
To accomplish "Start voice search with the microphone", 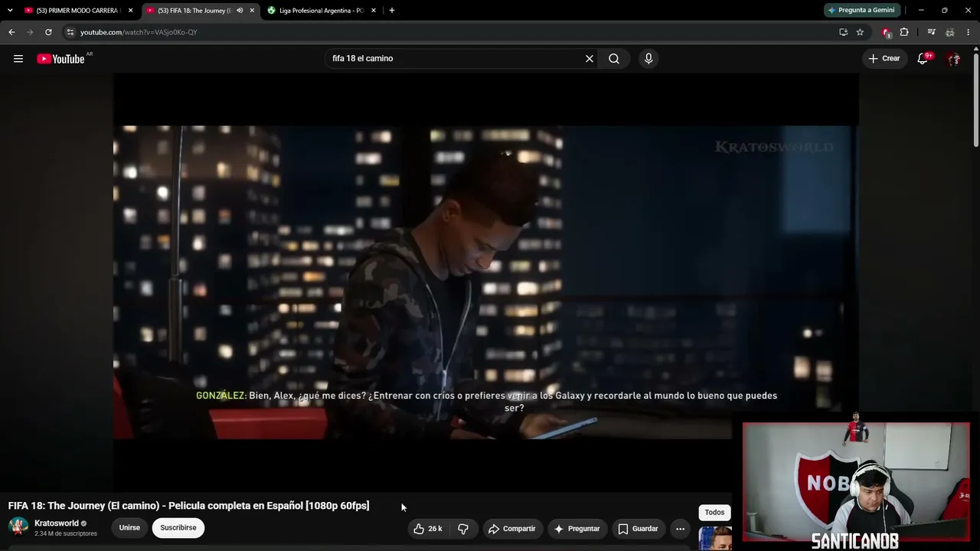I will 648,59.
